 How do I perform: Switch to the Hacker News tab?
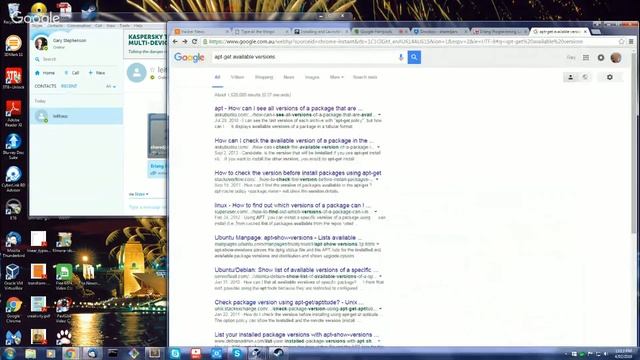[x=201, y=31]
